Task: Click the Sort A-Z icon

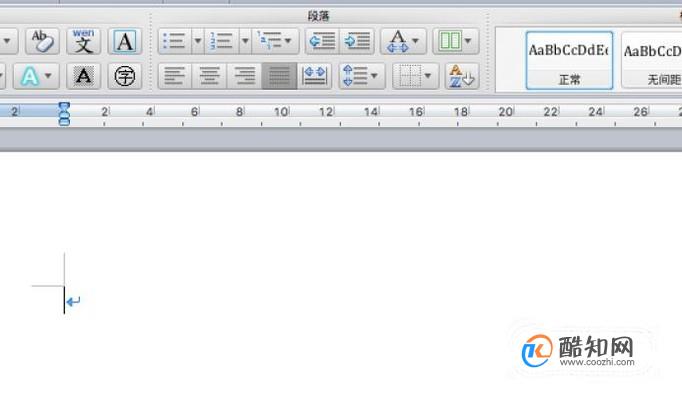Action: pyautogui.click(x=462, y=76)
